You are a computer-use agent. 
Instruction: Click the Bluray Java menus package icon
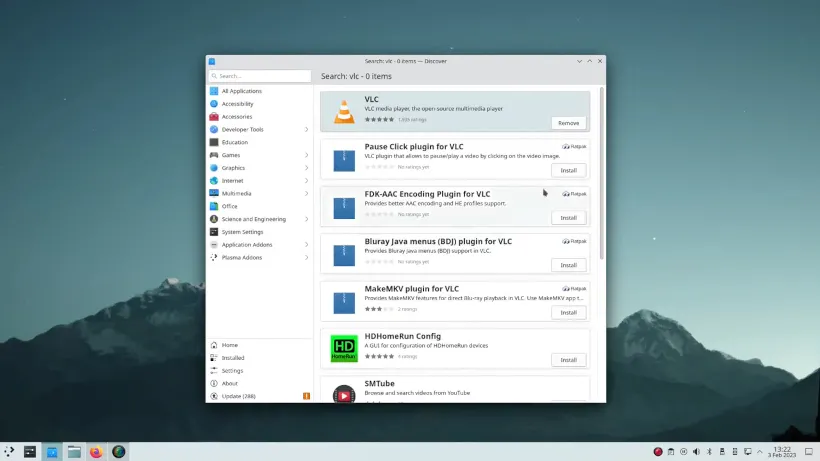[x=344, y=256]
